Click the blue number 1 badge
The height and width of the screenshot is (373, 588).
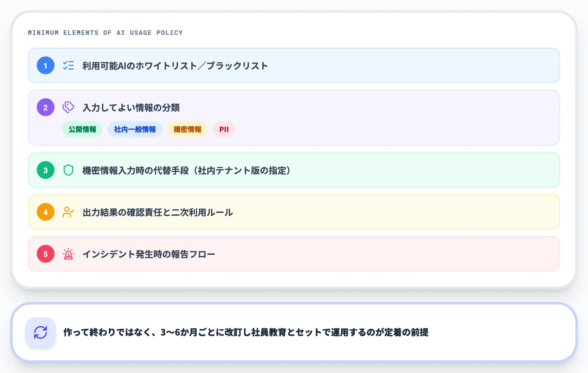tap(46, 65)
